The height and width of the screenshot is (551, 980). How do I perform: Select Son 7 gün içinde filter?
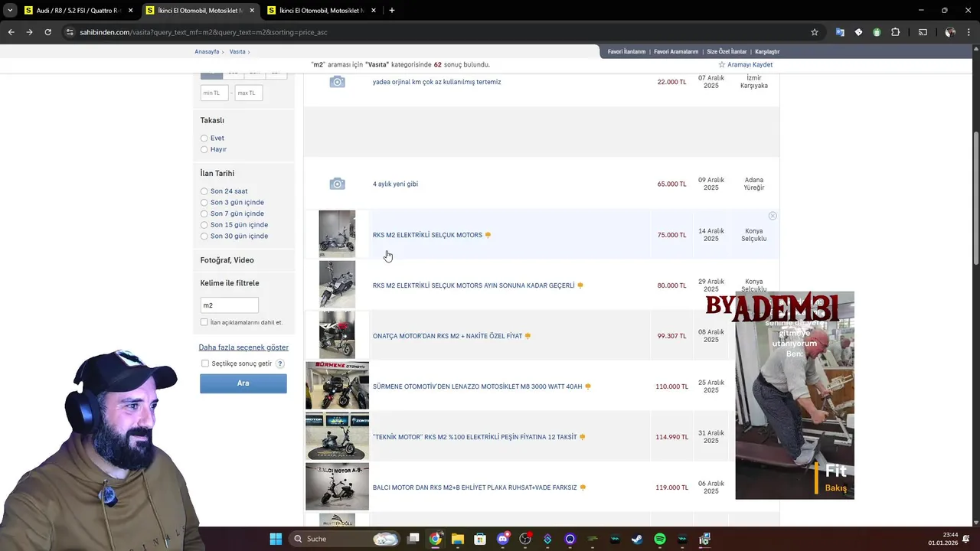pyautogui.click(x=204, y=214)
